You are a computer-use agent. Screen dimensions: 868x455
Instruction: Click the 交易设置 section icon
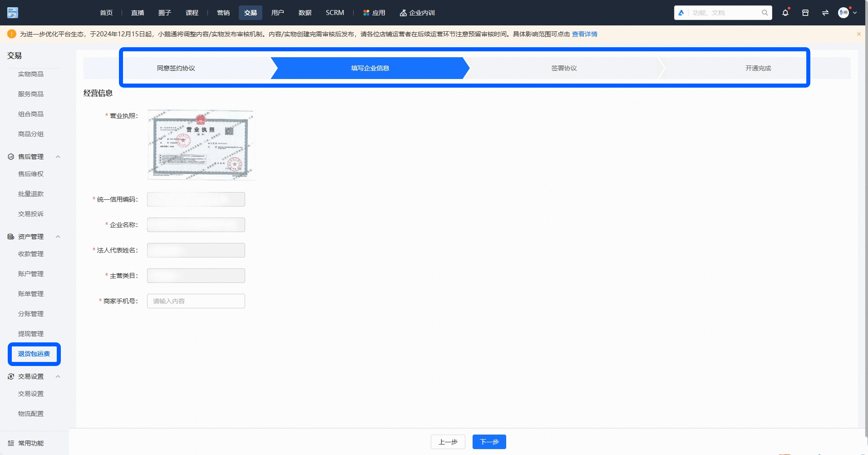click(11, 376)
